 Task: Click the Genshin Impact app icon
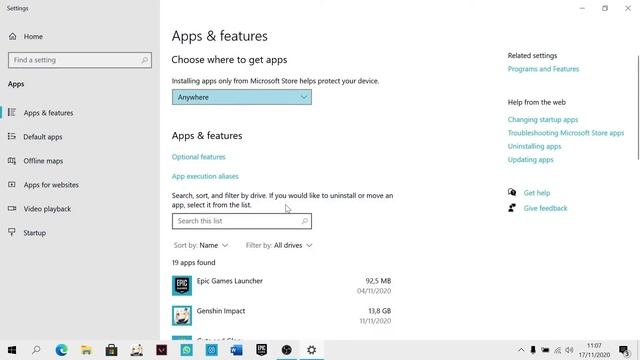click(x=182, y=315)
